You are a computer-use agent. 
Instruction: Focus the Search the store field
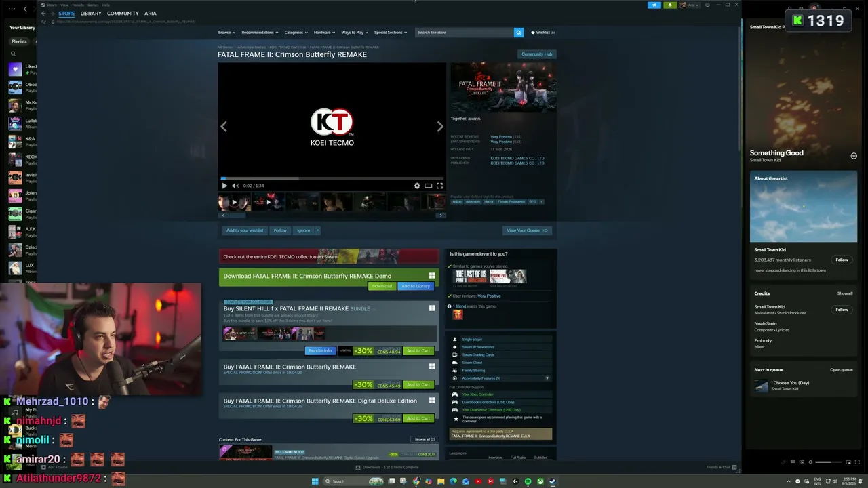coord(465,33)
